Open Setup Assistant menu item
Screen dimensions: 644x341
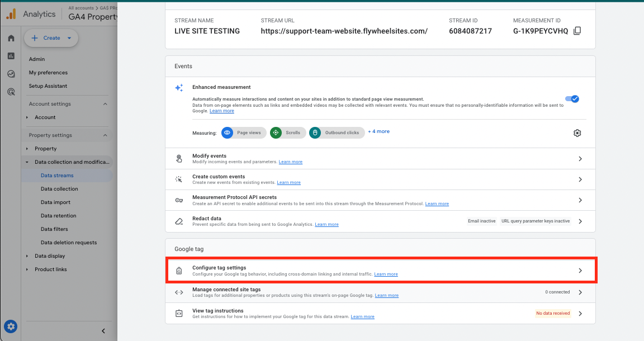click(48, 86)
